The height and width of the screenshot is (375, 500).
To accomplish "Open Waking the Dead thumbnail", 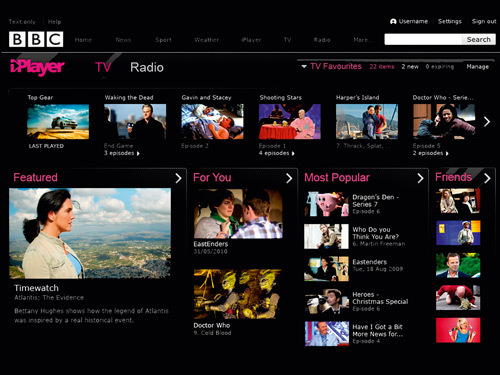I will point(135,122).
